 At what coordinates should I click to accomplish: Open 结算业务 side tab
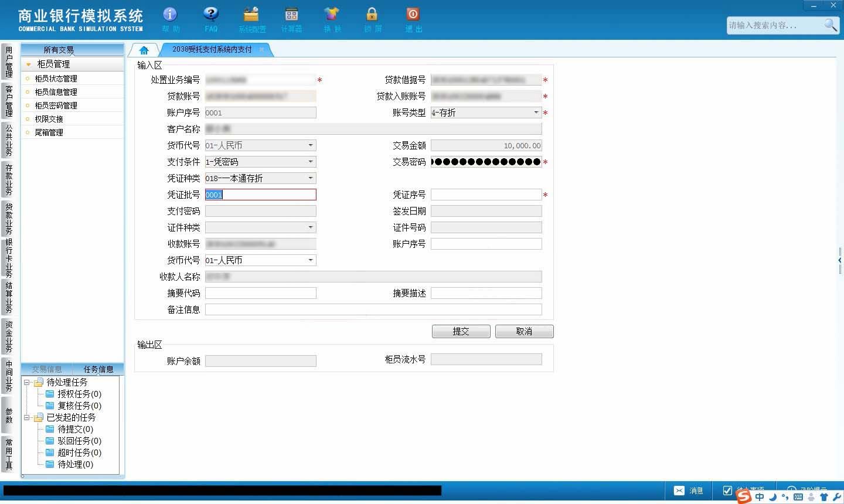(x=9, y=297)
